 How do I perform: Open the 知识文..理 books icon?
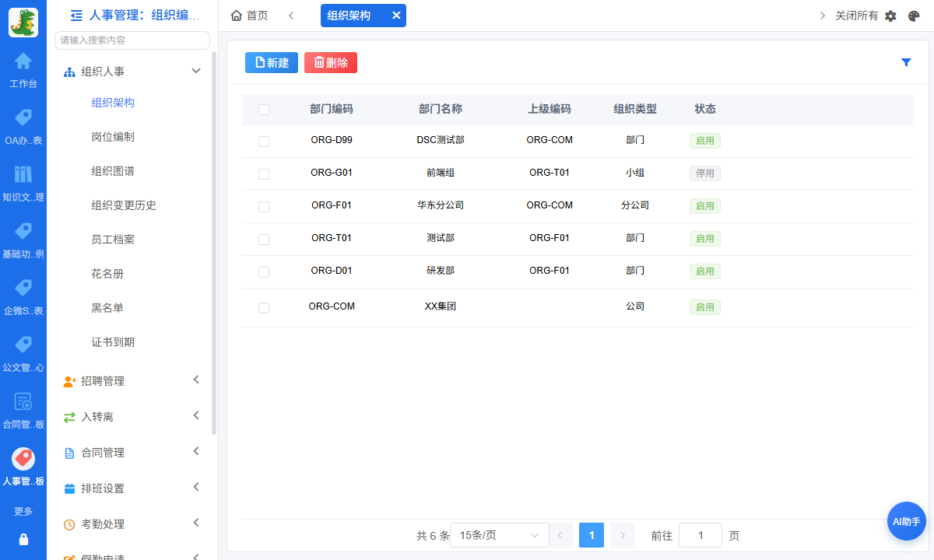(23, 174)
